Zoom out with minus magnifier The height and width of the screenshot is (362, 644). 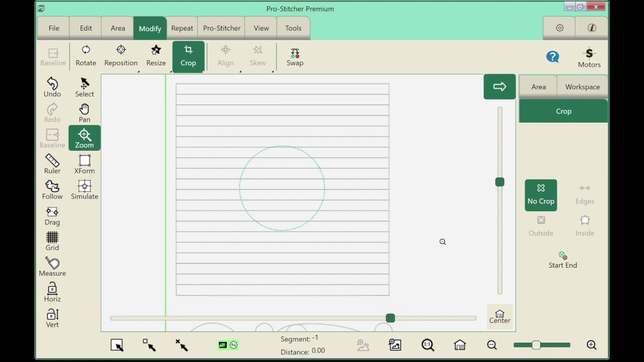click(x=492, y=345)
